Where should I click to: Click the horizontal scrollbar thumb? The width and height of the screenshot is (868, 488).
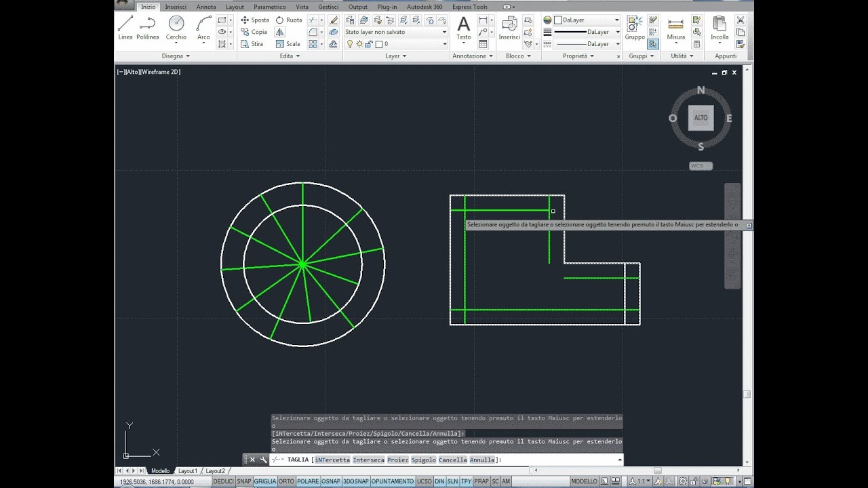pos(657,470)
